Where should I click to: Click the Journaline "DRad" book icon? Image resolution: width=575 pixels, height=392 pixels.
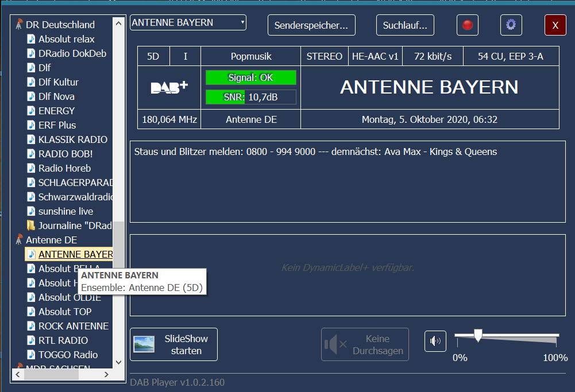pos(31,226)
